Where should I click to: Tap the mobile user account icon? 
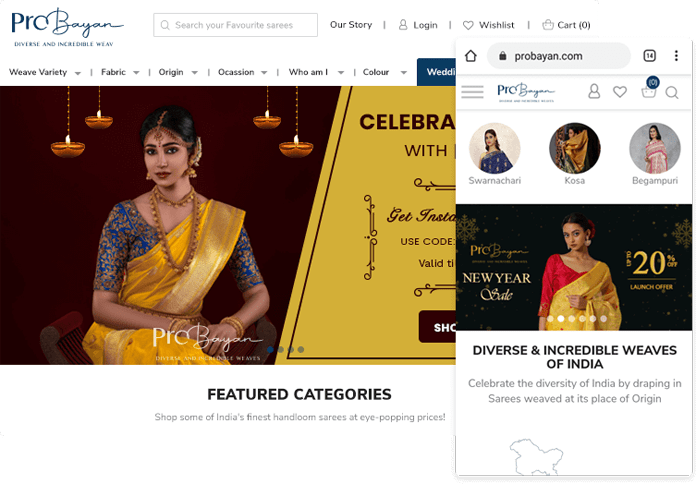[594, 91]
